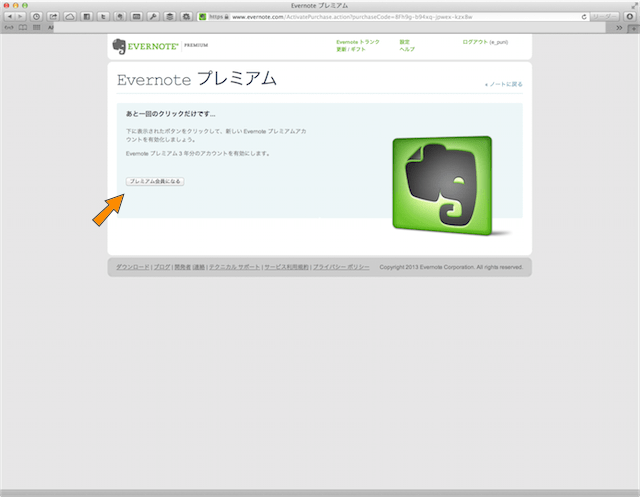This screenshot has width=640, height=497.
Task: Open the Evernote トランク link
Action: 358,42
